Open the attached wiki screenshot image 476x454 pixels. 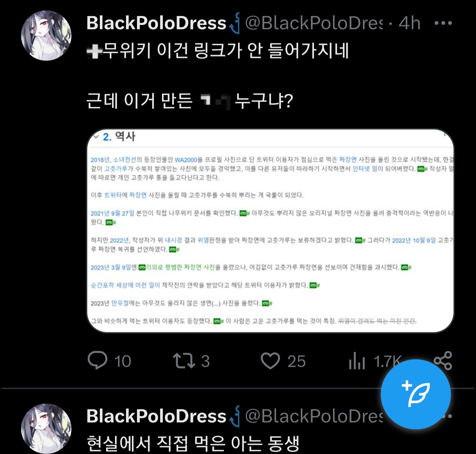pos(270,230)
